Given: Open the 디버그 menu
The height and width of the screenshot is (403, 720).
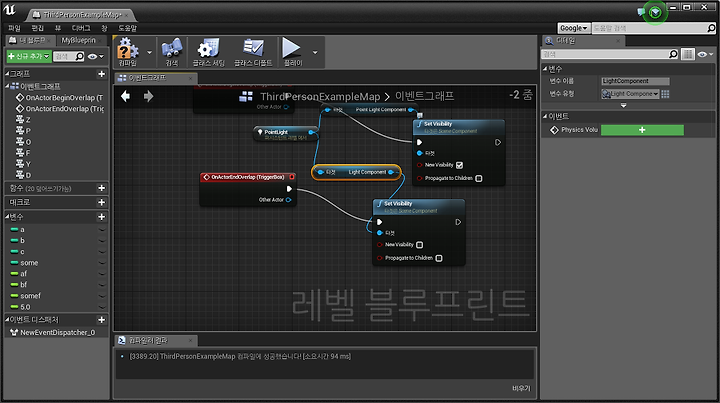Looking at the screenshot, I should [x=81, y=28].
